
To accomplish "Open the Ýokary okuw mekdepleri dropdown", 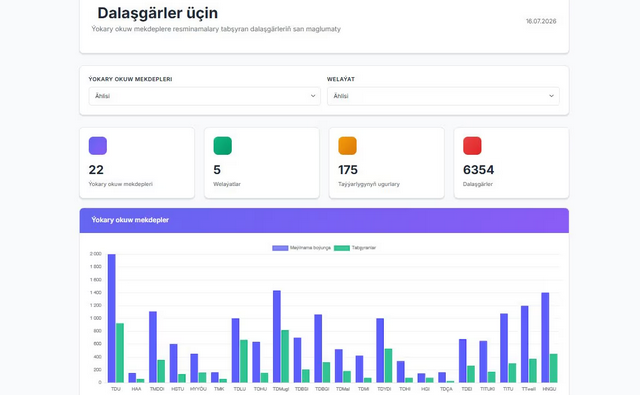I will (204, 96).
